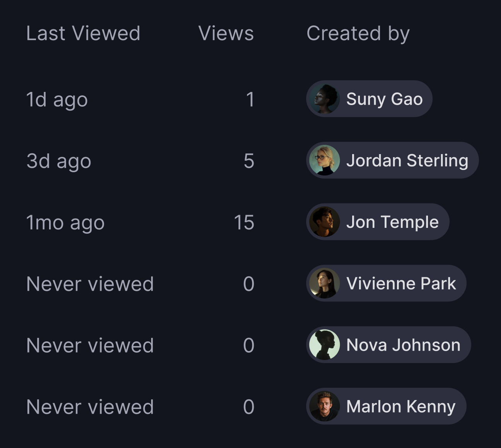Sort by the Views column header
Image resolution: width=501 pixels, height=448 pixels.
tap(226, 33)
